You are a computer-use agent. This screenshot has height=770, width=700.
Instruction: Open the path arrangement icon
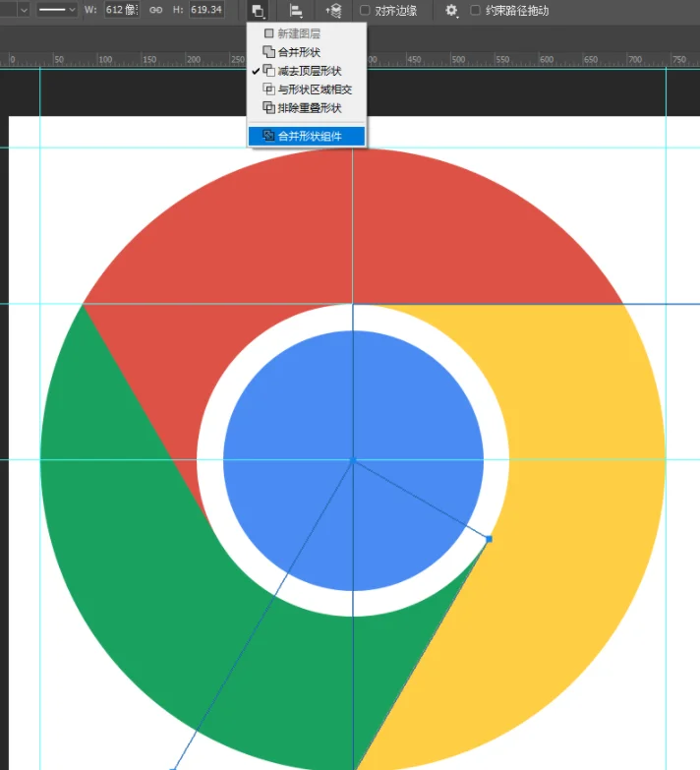[x=334, y=11]
